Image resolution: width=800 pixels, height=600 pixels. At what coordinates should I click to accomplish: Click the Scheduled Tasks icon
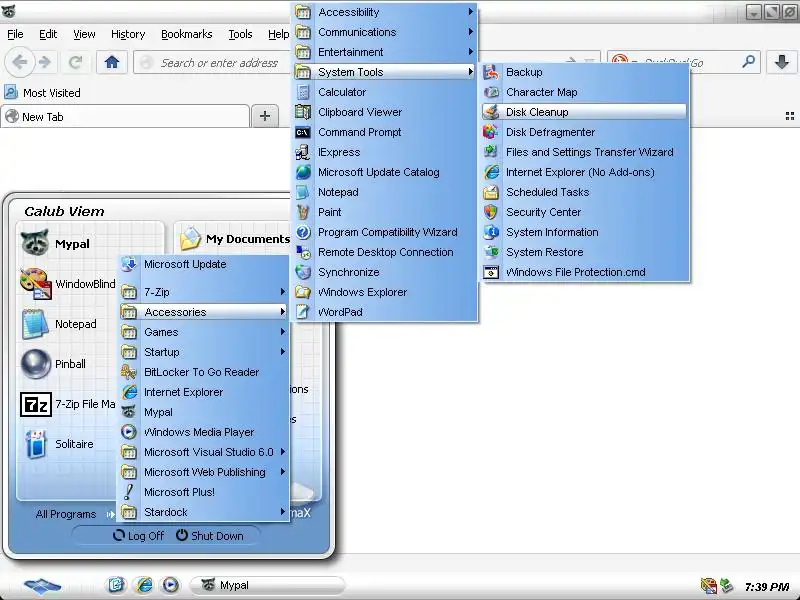pyautogui.click(x=491, y=192)
